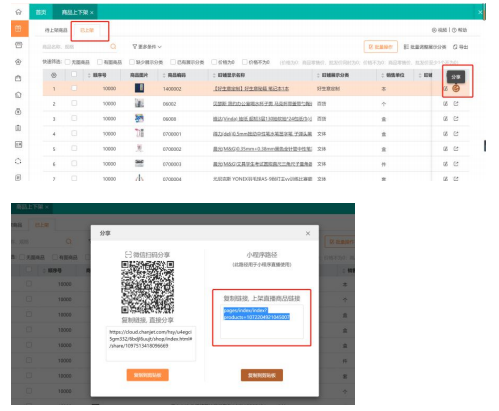The width and height of the screenshot is (499, 411).
Task: Click the 视频 video icon link
Action: pos(439,30)
